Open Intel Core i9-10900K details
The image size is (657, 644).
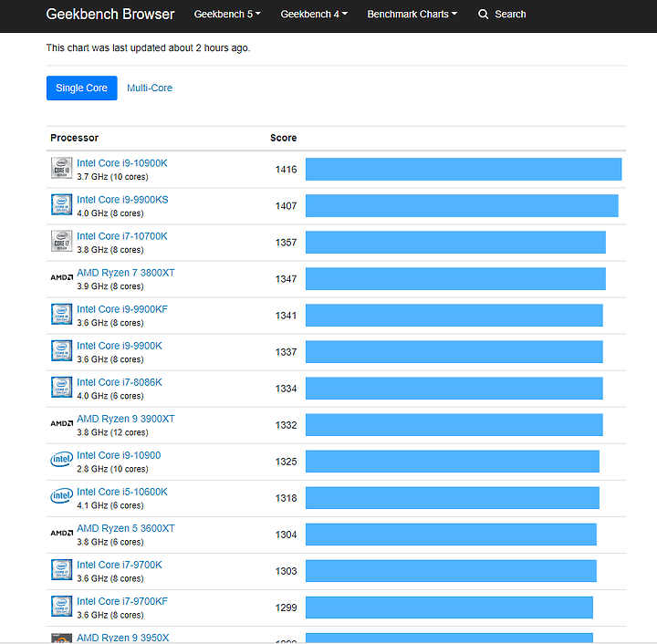pos(122,163)
